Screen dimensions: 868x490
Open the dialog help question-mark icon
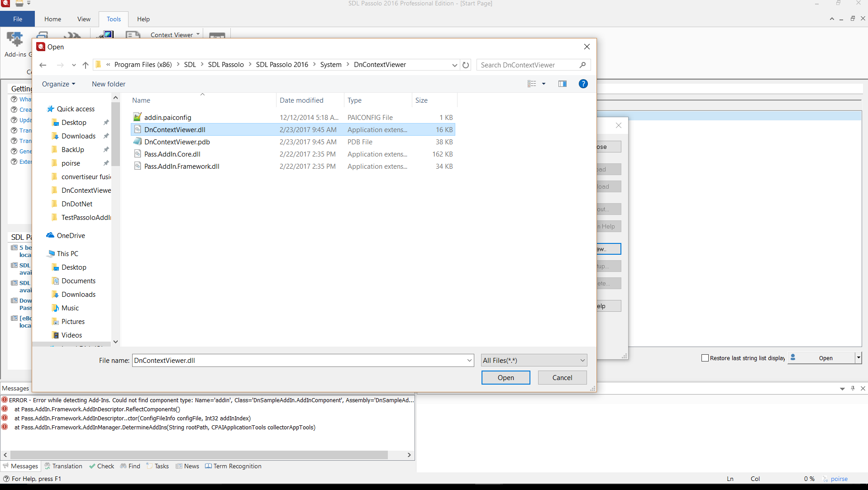[583, 84]
